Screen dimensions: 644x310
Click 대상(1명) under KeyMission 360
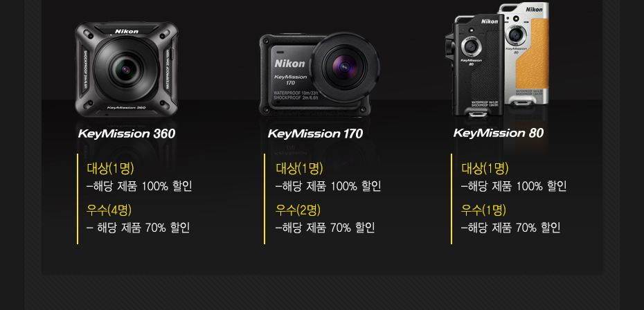coord(111,168)
